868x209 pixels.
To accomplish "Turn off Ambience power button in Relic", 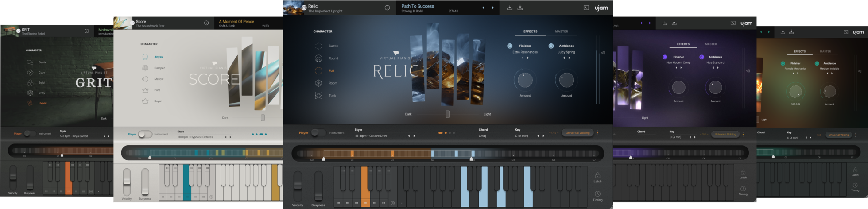I will click(x=551, y=46).
